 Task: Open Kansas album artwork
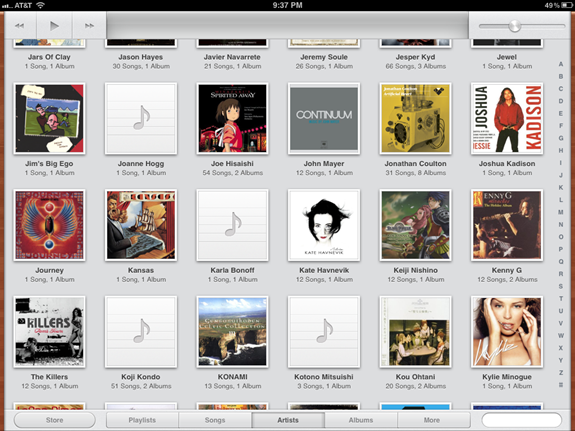pyautogui.click(x=141, y=225)
